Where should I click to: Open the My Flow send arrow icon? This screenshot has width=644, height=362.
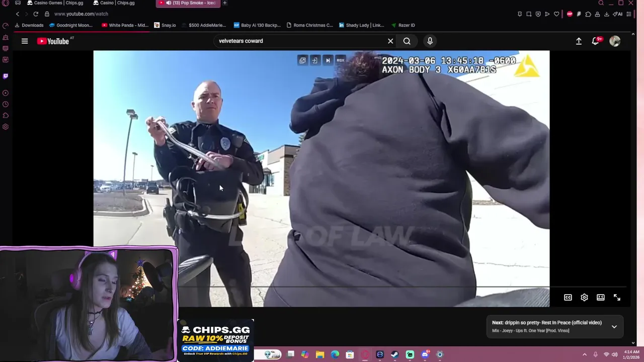click(x=547, y=14)
